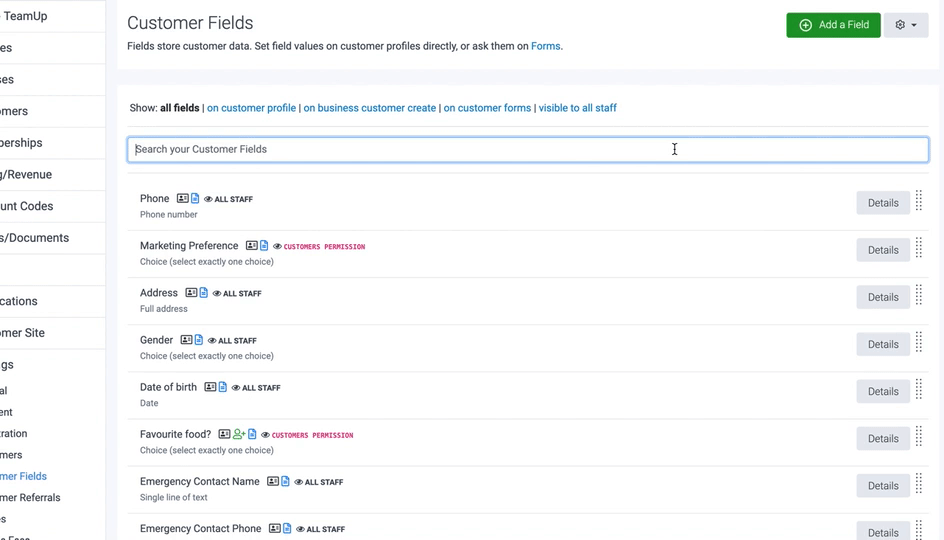
Task: Follow the Forms link in the description
Action: (x=545, y=46)
